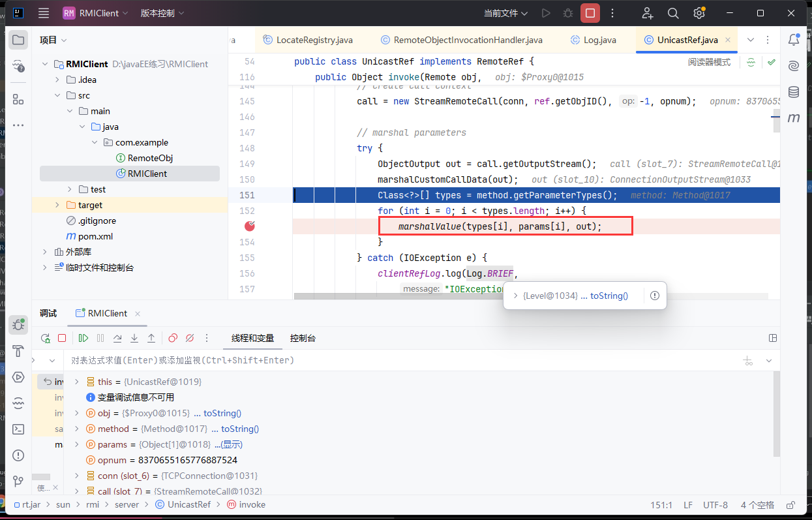Click the Step Into arrow icon
Image resolution: width=812 pixels, height=520 pixels.
point(134,338)
